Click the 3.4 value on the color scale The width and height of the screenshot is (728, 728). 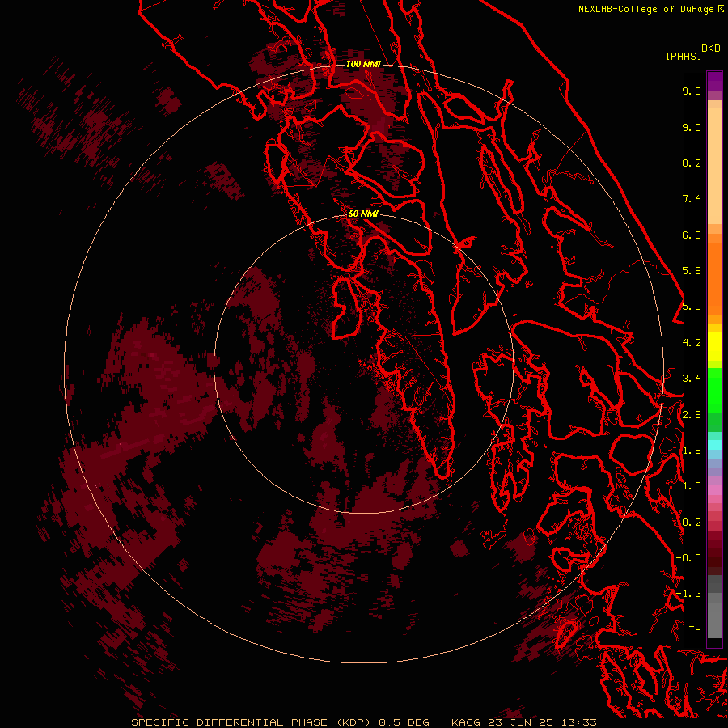692,379
